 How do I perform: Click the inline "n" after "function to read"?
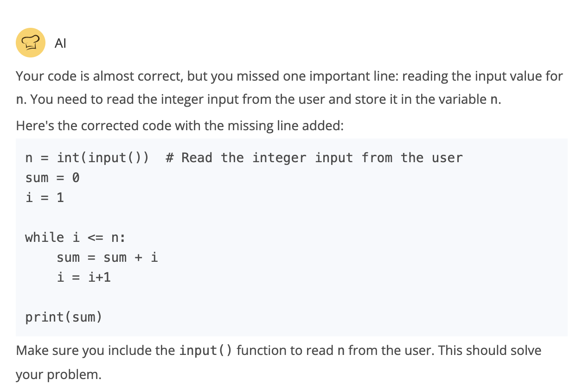click(341, 351)
